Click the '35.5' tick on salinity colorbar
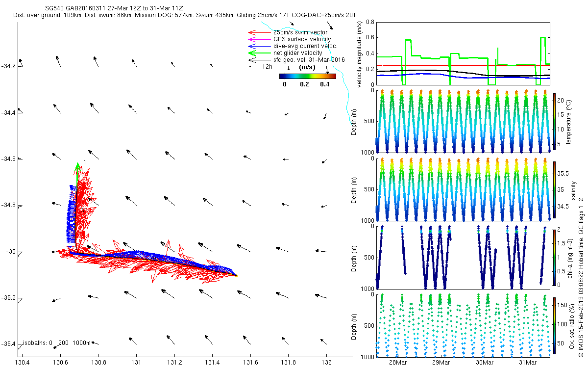This screenshot has height=368, width=588. (563, 174)
